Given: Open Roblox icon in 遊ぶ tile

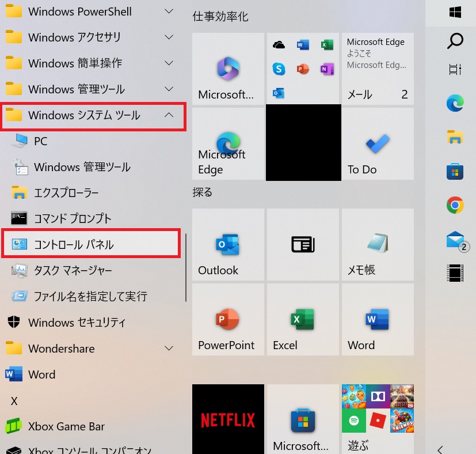Looking at the screenshot, I should pyautogui.click(x=378, y=421).
